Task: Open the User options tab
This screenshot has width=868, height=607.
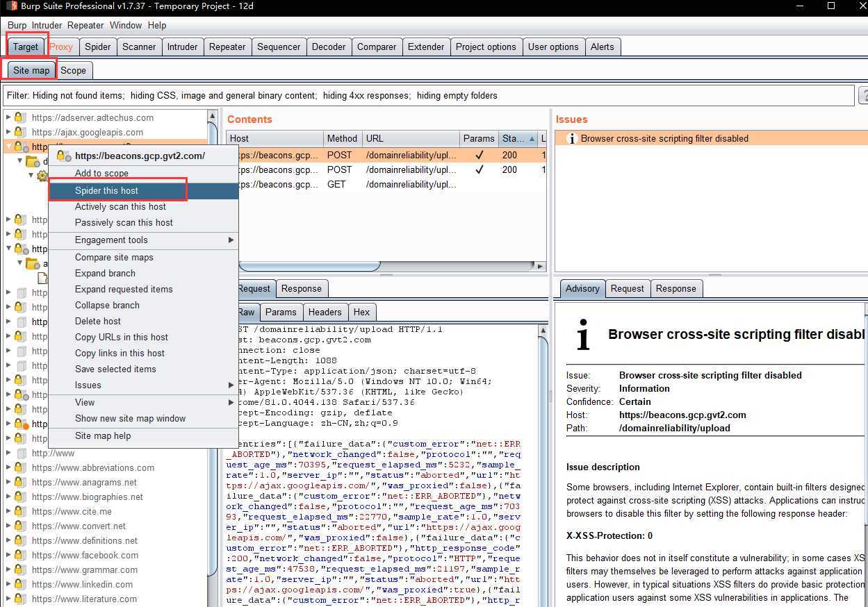Action: tap(553, 47)
